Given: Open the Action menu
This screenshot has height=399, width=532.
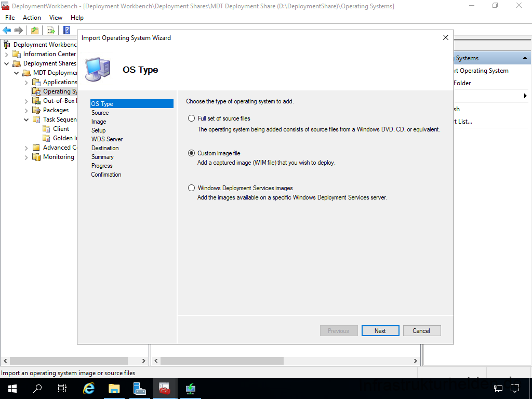Looking at the screenshot, I should (32, 18).
